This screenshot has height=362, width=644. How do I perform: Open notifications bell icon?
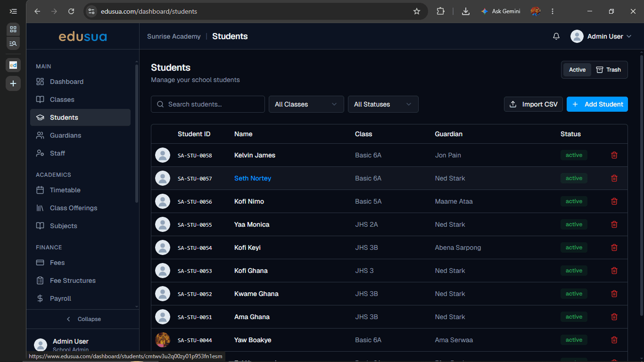click(556, 36)
